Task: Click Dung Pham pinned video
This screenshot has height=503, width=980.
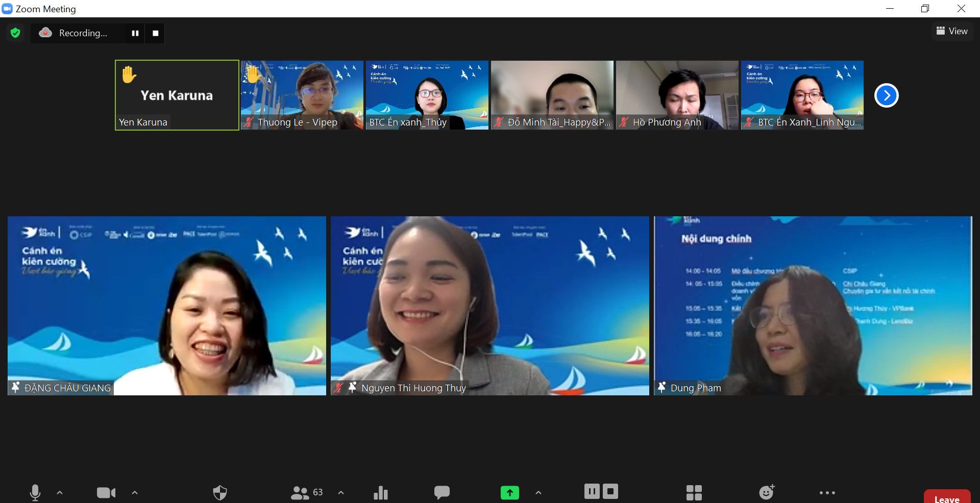Action: pyautogui.click(x=813, y=306)
